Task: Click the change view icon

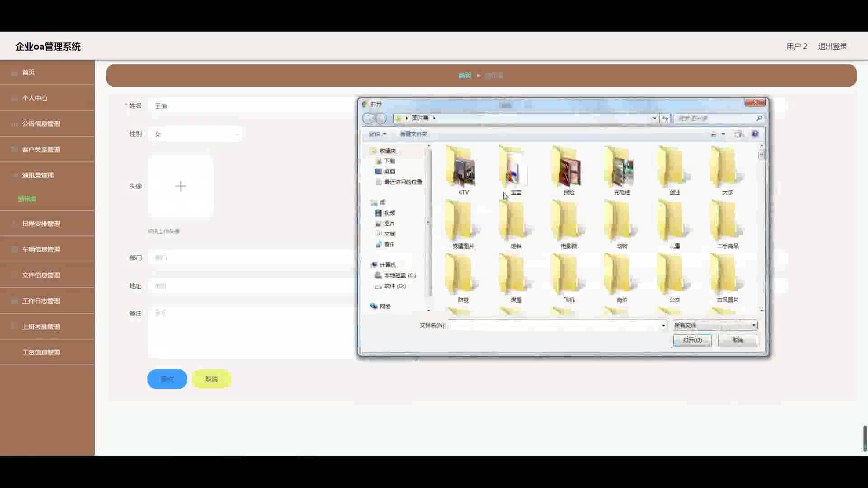Action: click(x=714, y=134)
